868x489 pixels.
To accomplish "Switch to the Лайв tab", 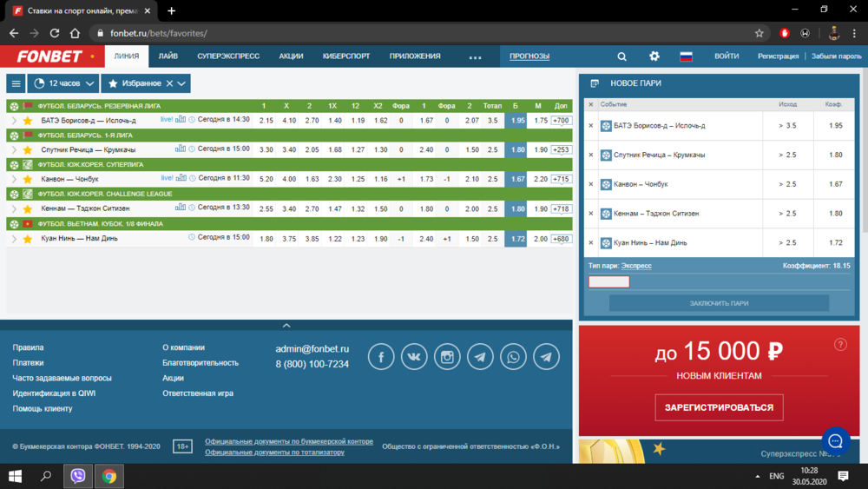I will (x=168, y=56).
